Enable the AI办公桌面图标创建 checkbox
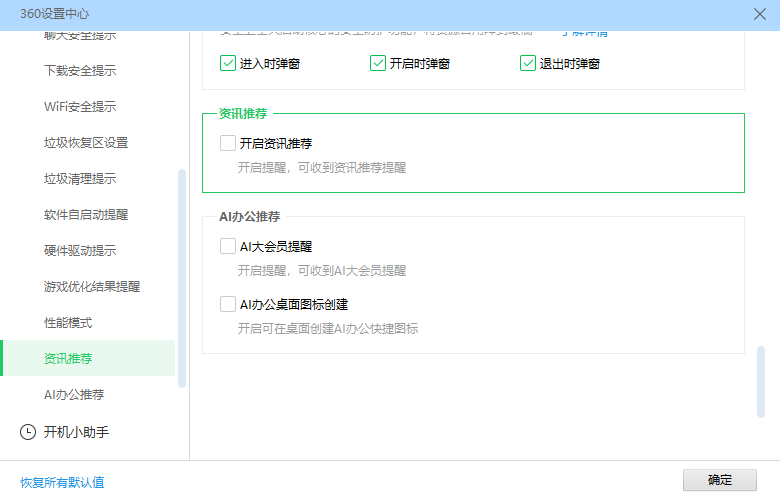Image resolution: width=780 pixels, height=500 pixels. [228, 304]
